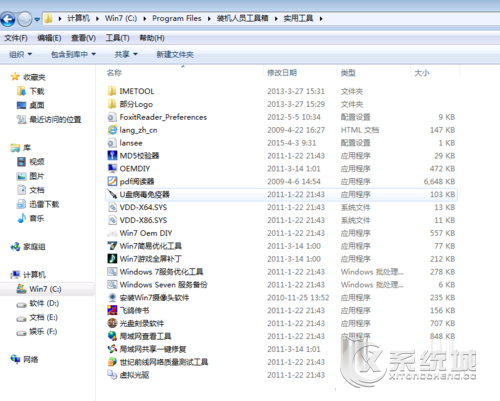500x401 pixels.
Task: Click the OEMDIY application icon
Action: [x=112, y=169]
